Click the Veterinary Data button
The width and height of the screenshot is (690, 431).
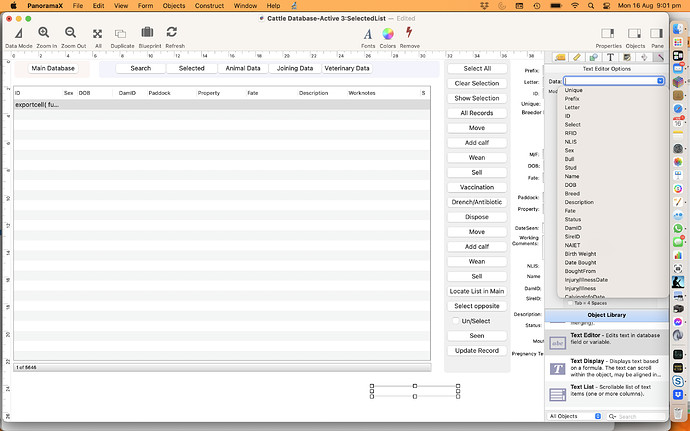(x=347, y=68)
